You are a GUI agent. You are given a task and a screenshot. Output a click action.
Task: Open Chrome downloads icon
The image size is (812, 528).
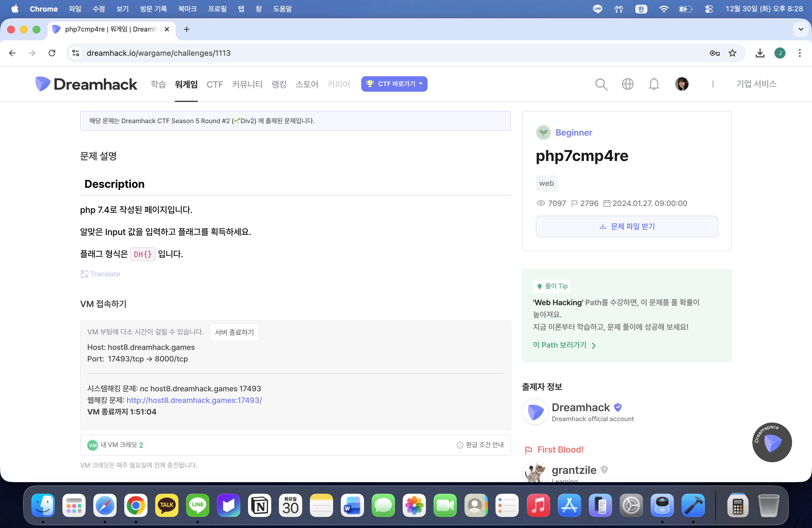760,53
